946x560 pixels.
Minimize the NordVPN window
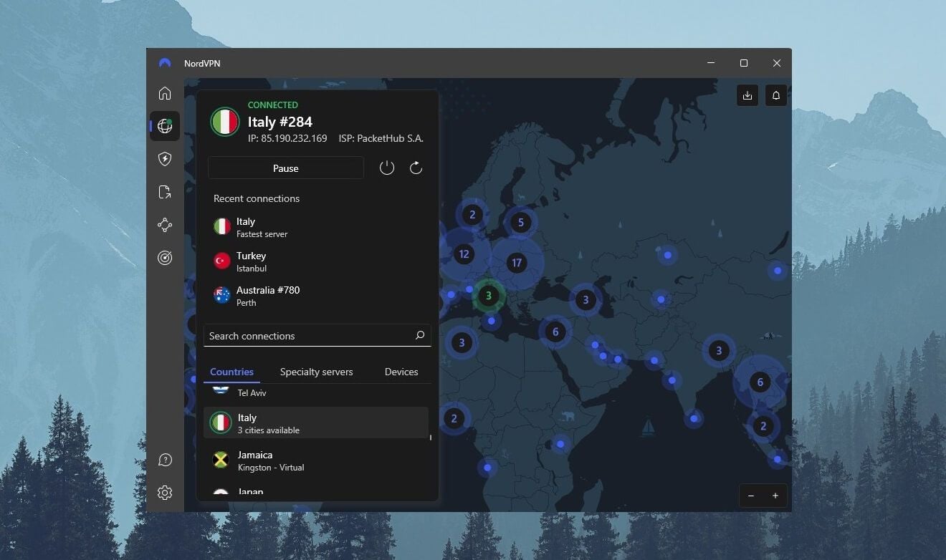click(x=711, y=63)
